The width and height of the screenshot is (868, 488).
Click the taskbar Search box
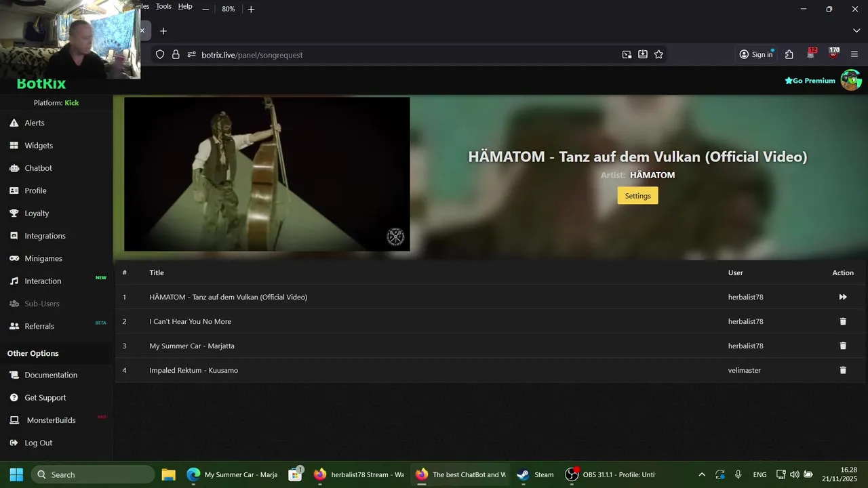click(x=93, y=474)
